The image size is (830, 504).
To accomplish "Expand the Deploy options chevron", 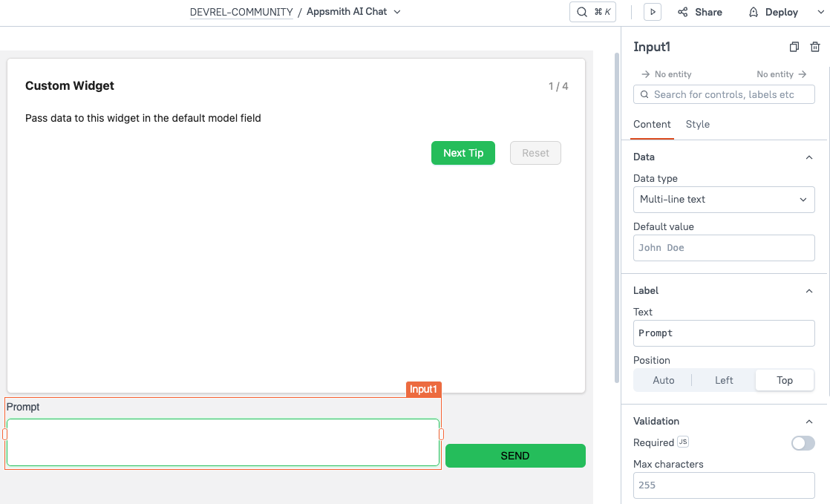I will [820, 12].
